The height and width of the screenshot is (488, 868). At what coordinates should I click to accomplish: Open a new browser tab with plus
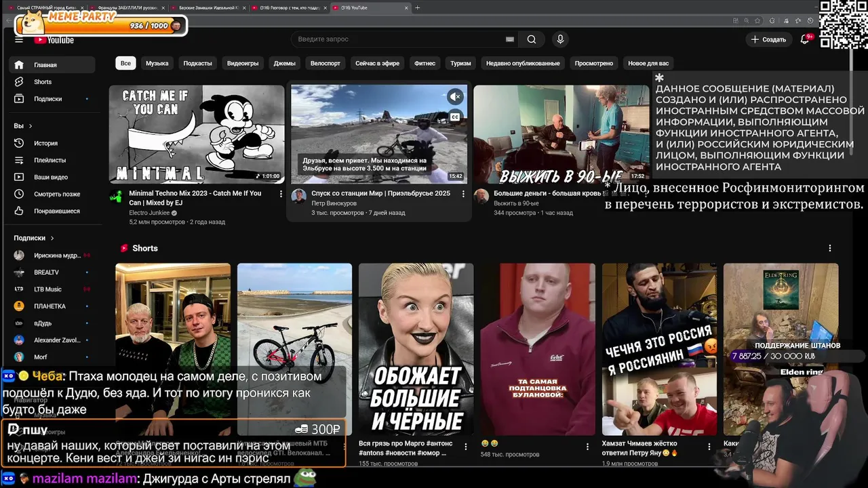pyautogui.click(x=417, y=7)
